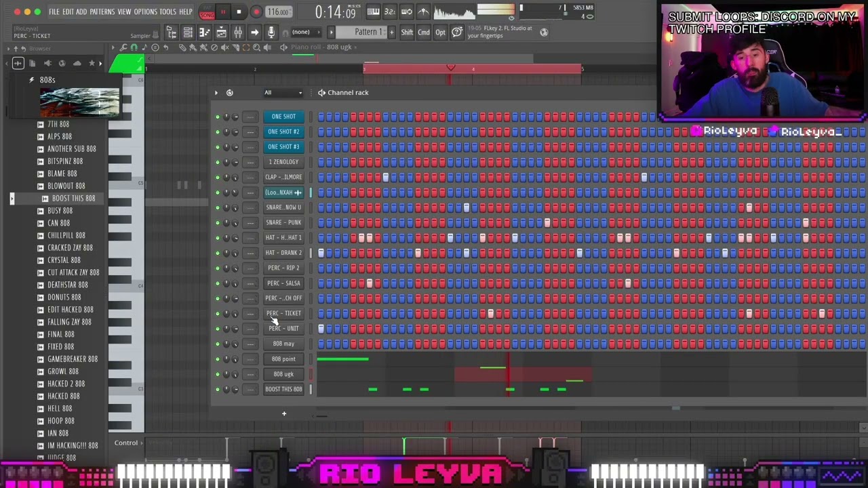Mute the SNARE - PUNK channel
Screen dimensions: 868x488
(x=218, y=222)
